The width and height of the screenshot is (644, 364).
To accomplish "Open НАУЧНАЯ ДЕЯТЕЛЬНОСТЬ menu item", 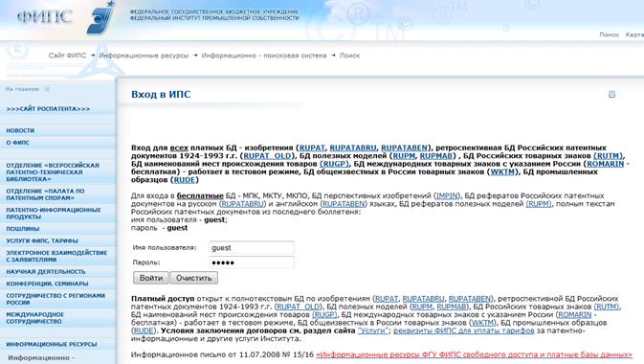I will [x=46, y=271].
